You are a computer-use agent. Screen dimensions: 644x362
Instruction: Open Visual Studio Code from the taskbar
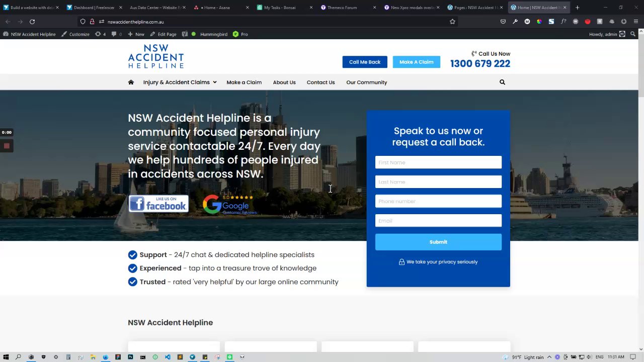tap(168, 357)
